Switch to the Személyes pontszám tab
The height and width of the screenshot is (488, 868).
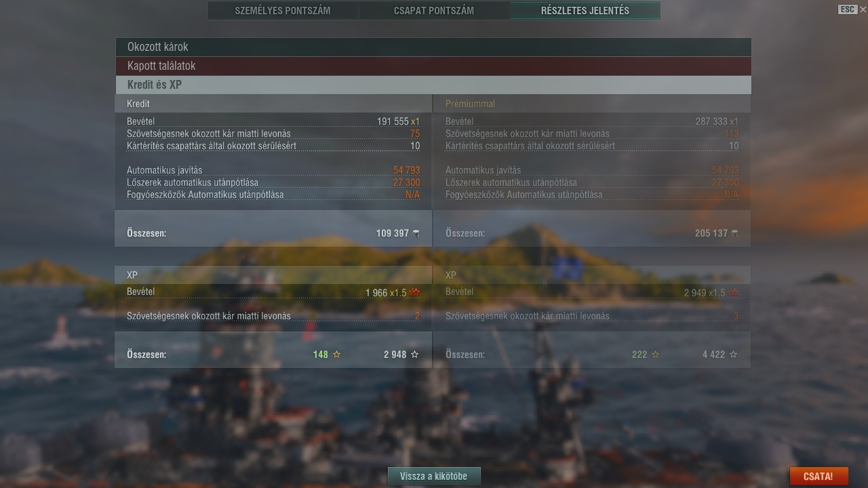tap(283, 11)
